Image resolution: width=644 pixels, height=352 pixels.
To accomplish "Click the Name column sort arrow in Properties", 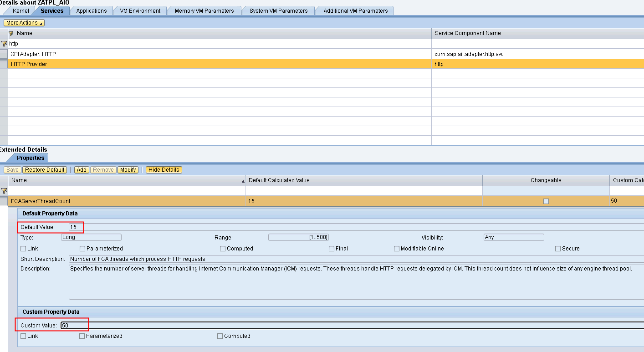I will [243, 181].
